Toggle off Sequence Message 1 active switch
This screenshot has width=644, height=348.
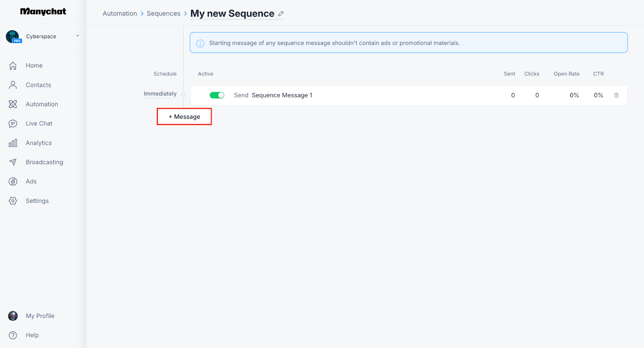pos(217,95)
